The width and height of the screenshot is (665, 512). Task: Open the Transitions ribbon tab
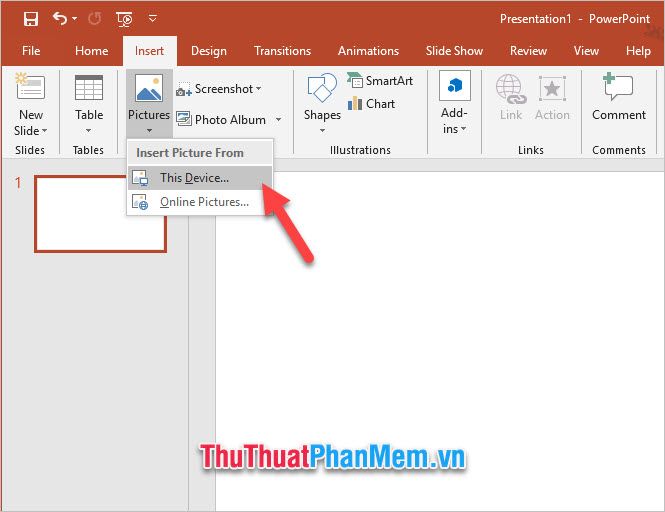pyautogui.click(x=283, y=51)
